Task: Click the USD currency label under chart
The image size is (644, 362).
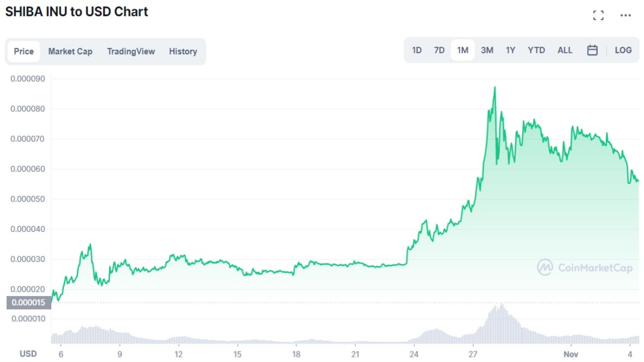Action: click(28, 354)
